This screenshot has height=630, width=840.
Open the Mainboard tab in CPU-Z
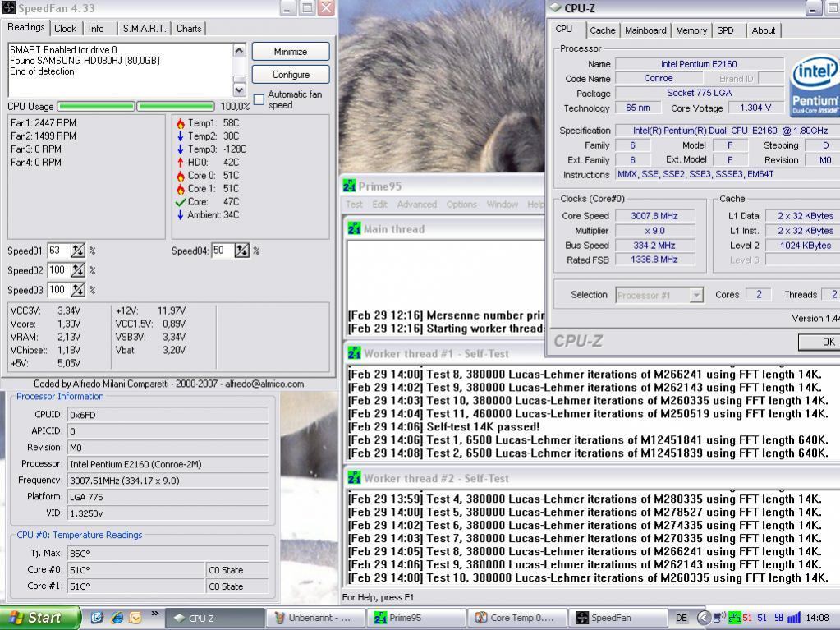645,30
